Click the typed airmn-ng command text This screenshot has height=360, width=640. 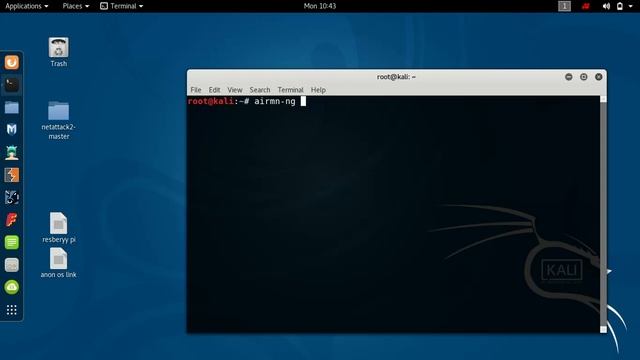click(x=275, y=101)
